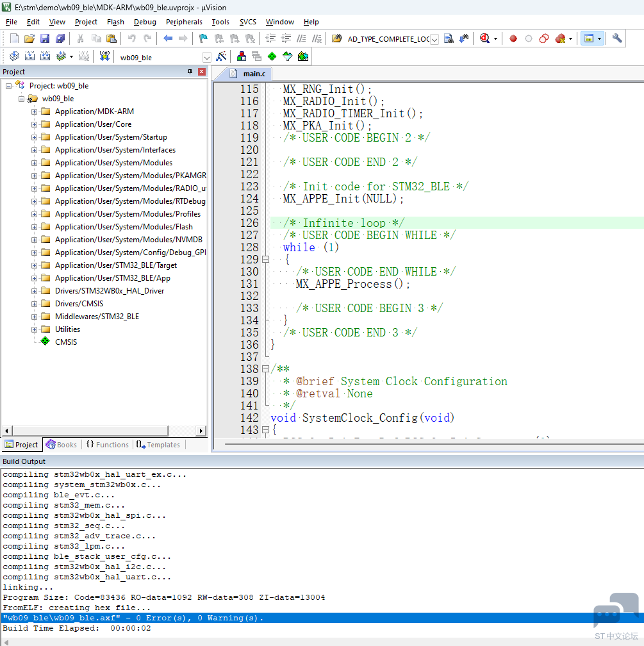644x646 pixels.
Task: Open Manage Run-Time Environment green diamond
Action: pyautogui.click(x=272, y=56)
